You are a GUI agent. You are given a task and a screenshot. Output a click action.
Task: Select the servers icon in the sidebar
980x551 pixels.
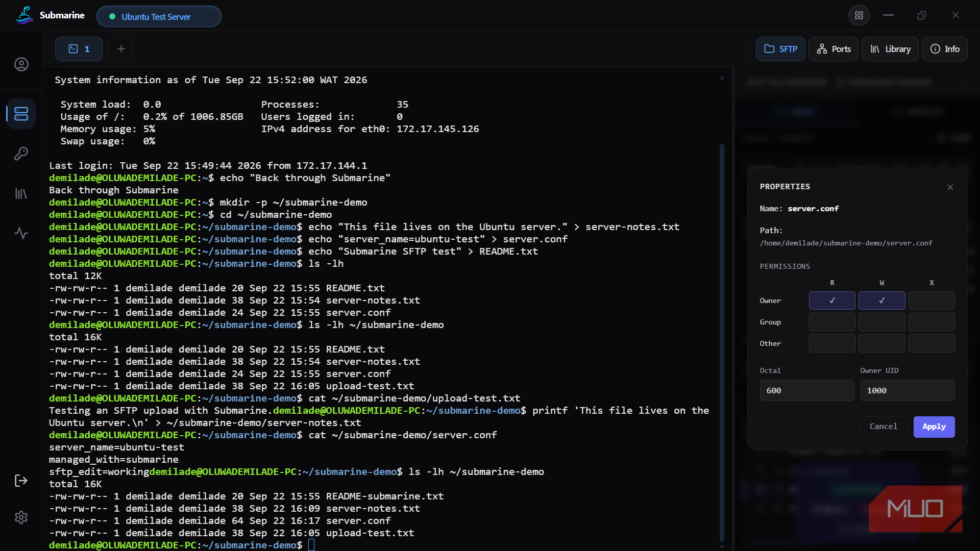click(x=21, y=113)
